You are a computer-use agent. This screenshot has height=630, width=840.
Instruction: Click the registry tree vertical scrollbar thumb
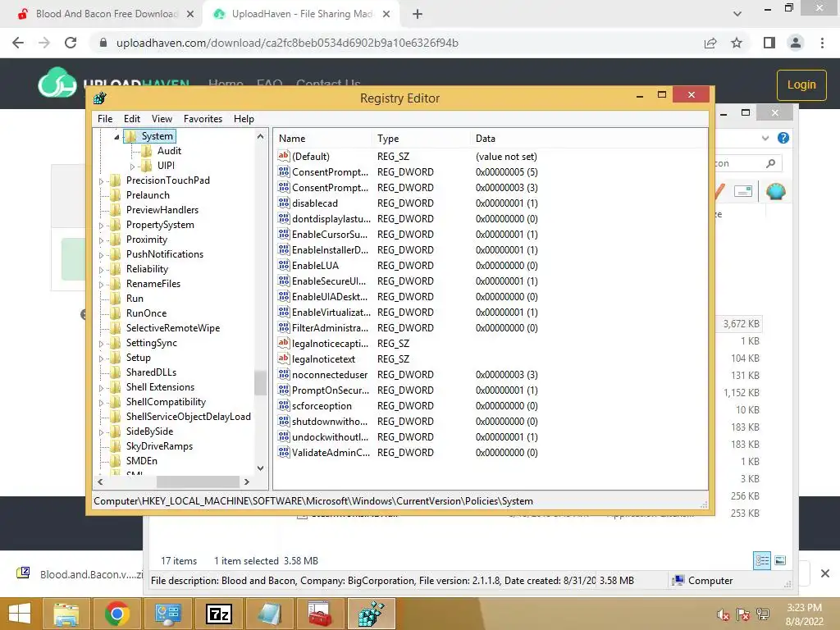(x=260, y=383)
